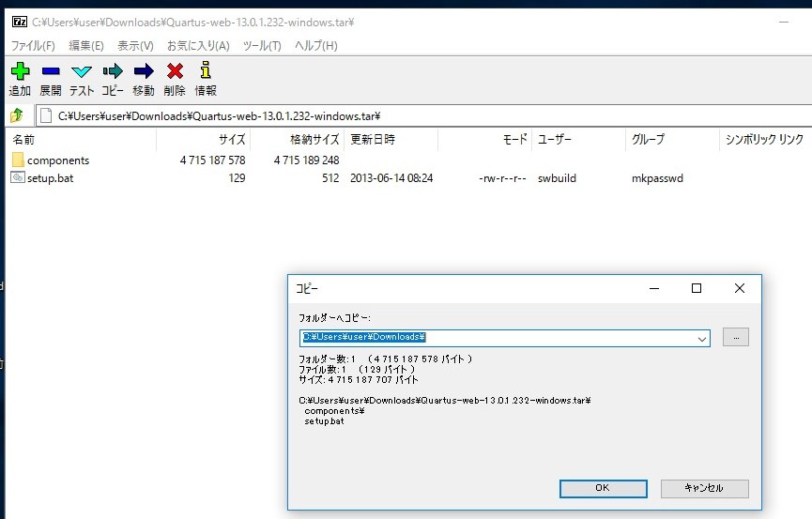The image size is (812, 519).
Task: Sort by 格納サイズ column header
Action: 298,139
